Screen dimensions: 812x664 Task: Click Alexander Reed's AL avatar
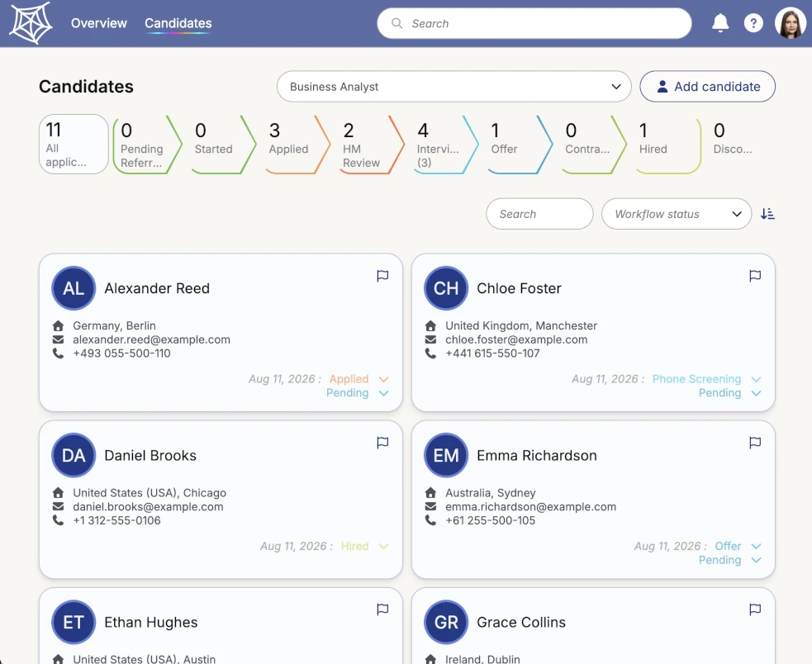pyautogui.click(x=74, y=288)
